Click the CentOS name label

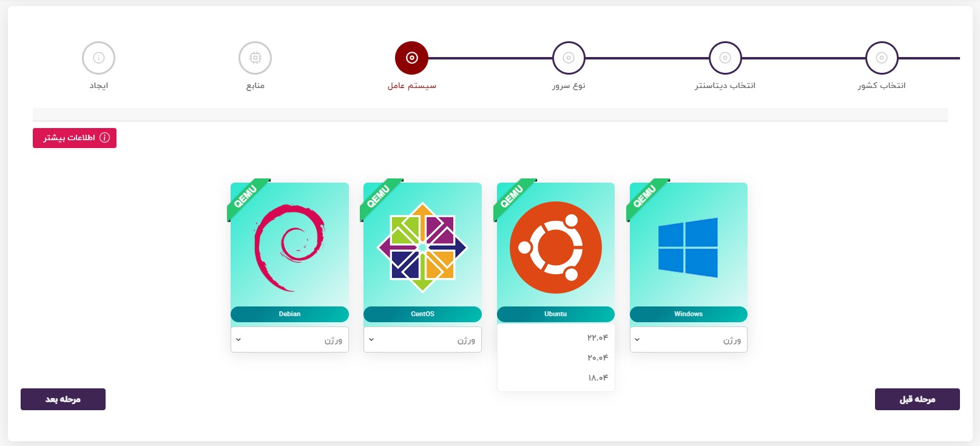point(422,314)
